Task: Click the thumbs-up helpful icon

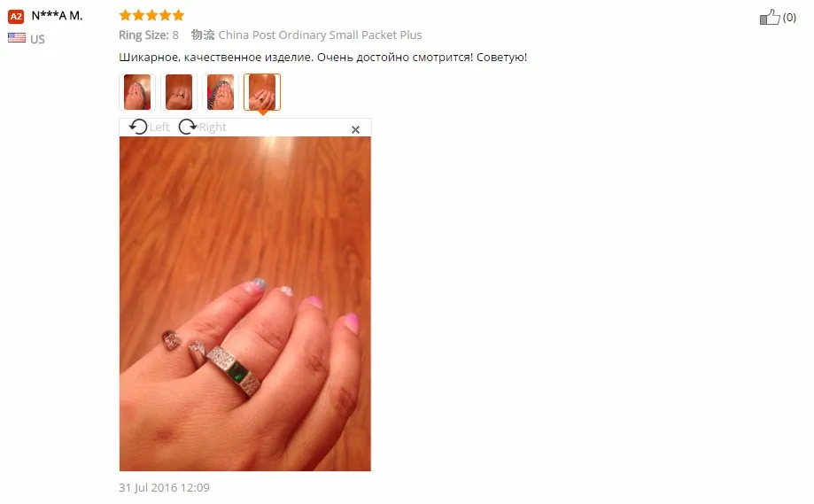Action: [770, 17]
